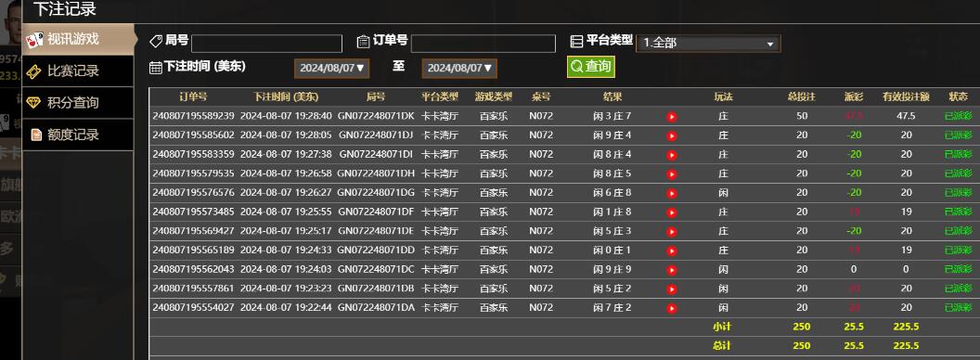
Task: Play video replay for order 240807195569427
Action: (x=672, y=231)
